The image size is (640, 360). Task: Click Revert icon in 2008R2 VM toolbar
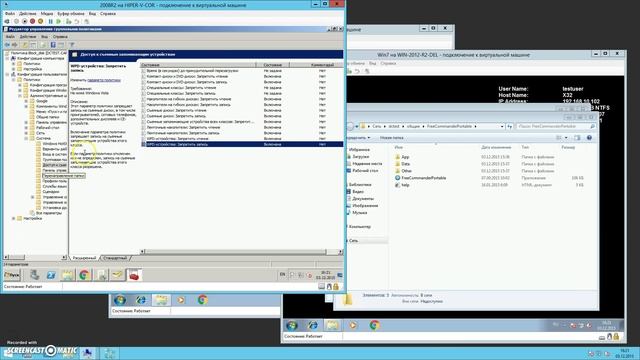coord(77,21)
